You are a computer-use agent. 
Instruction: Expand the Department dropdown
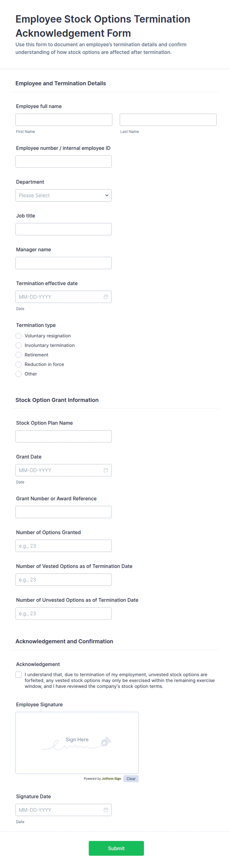pos(64,195)
